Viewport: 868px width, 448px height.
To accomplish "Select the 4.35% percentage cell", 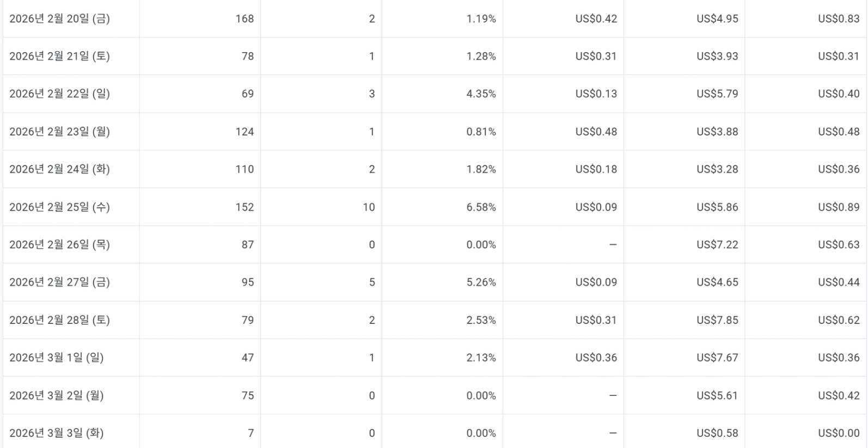I will (x=481, y=94).
